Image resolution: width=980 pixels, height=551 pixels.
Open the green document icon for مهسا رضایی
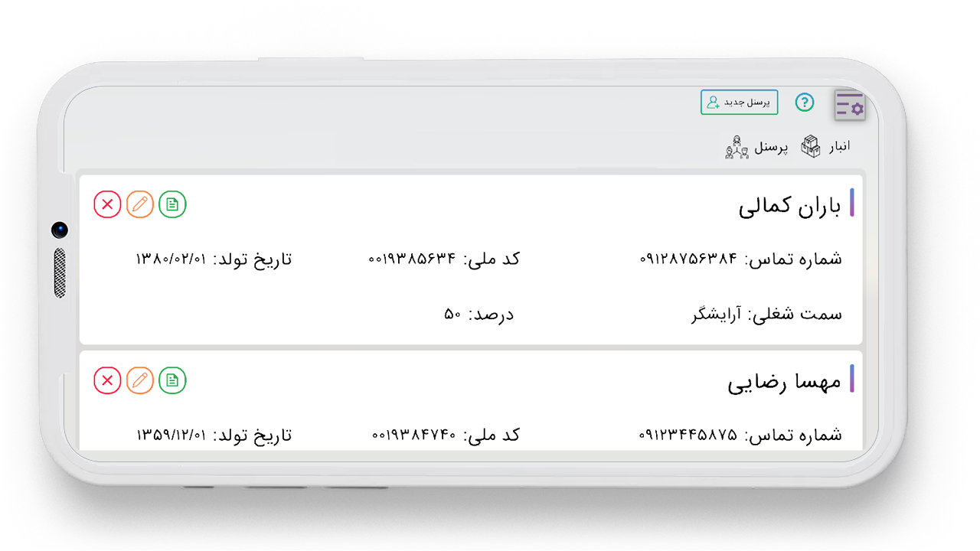172,380
